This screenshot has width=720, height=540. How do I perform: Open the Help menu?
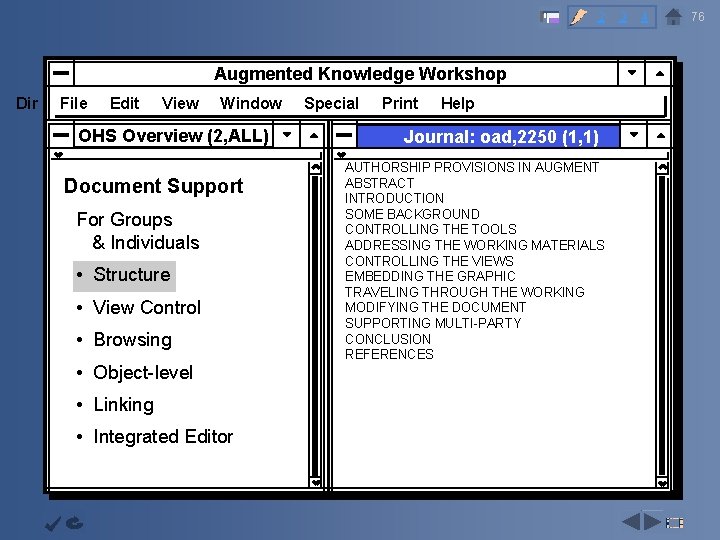pos(457,104)
